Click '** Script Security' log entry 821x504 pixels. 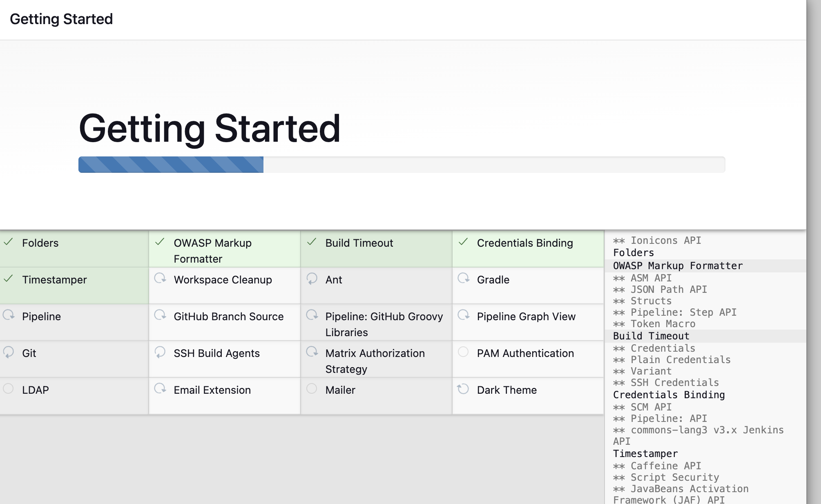tap(666, 477)
